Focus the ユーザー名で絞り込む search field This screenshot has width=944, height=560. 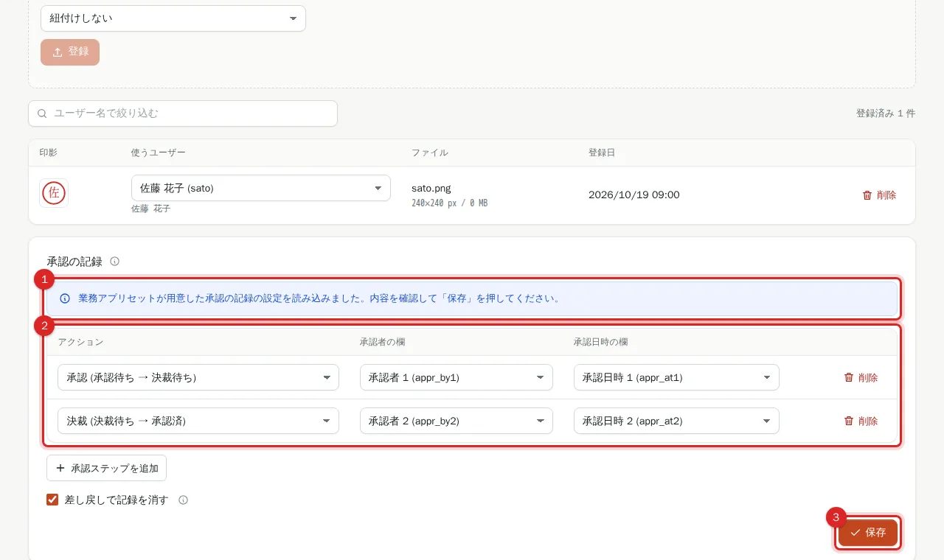click(x=183, y=113)
